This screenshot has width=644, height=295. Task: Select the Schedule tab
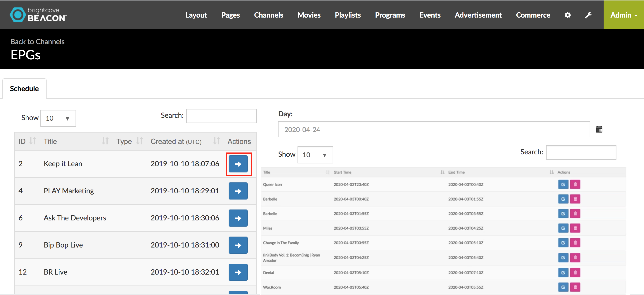(24, 89)
